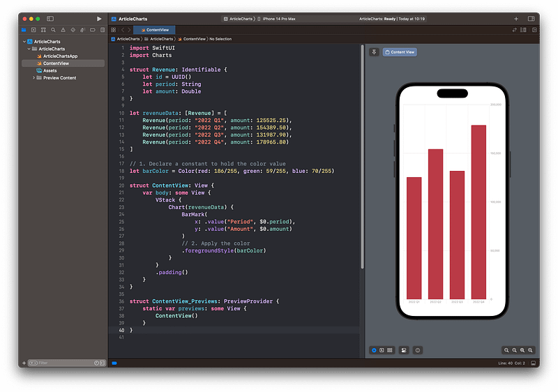The width and height of the screenshot is (558, 392).
Task: Click ArticleCharts project in jump bar
Action: click(x=126, y=39)
